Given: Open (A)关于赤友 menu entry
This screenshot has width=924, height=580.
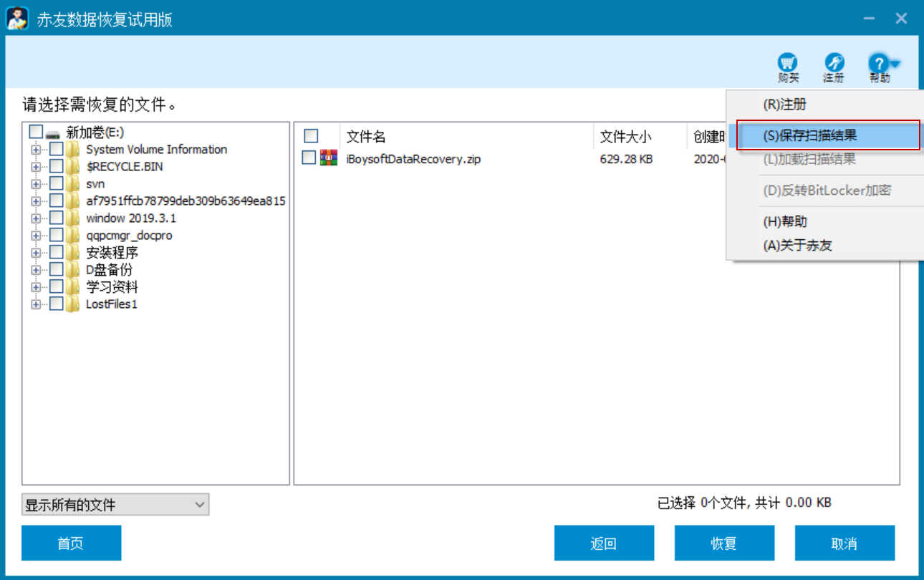Looking at the screenshot, I should click(824, 246).
